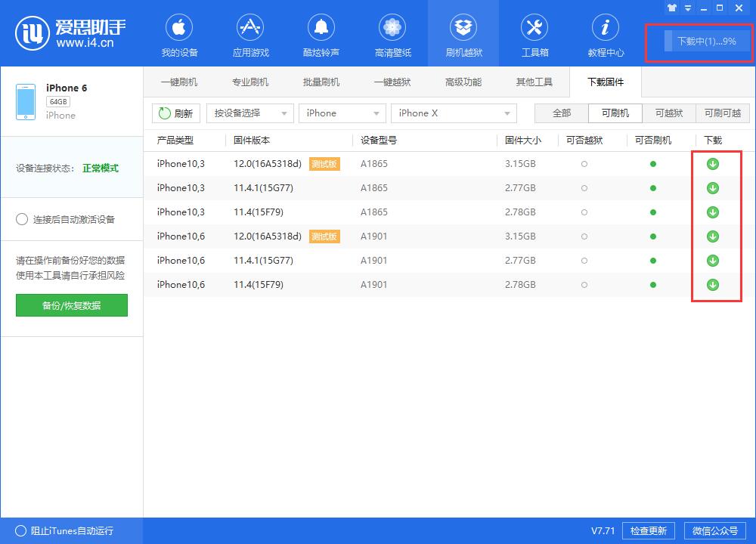This screenshot has height=544, width=756.
Task: Download the iPhone10,3 12.0 测试版 firmware
Action: pos(711,163)
